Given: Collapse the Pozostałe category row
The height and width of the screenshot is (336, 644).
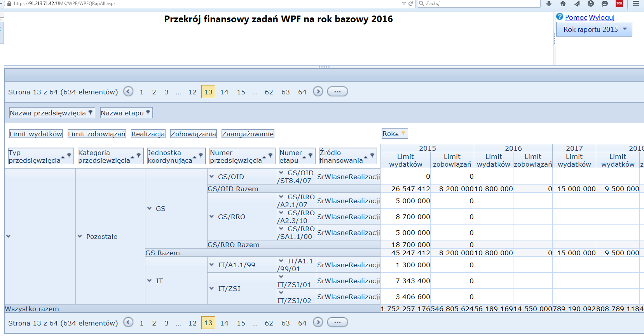Looking at the screenshot, I should [80, 236].
